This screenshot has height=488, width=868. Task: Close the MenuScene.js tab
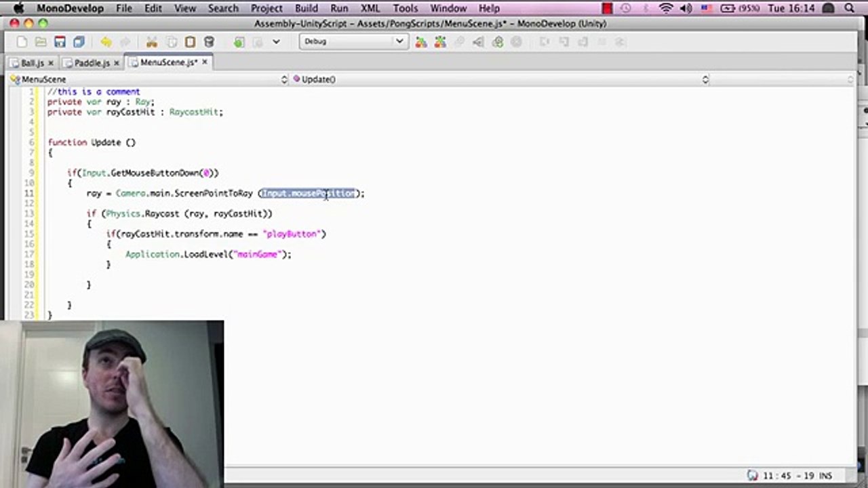(x=205, y=62)
